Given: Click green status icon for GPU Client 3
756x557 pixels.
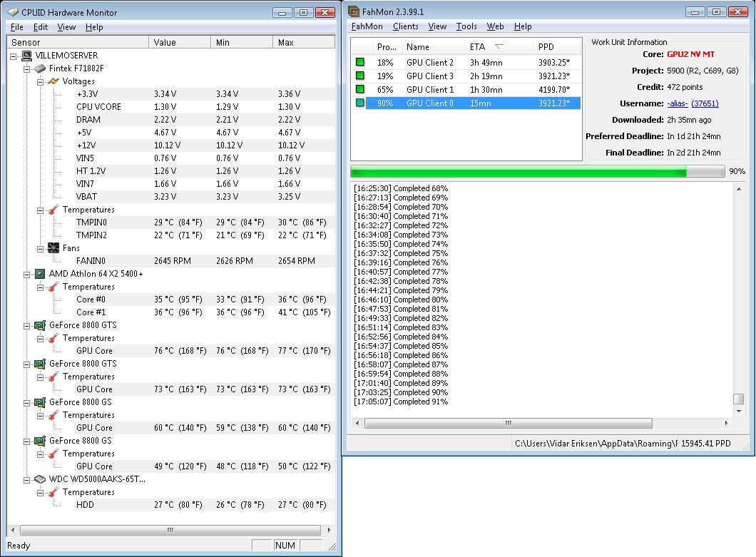Looking at the screenshot, I should (359, 76).
